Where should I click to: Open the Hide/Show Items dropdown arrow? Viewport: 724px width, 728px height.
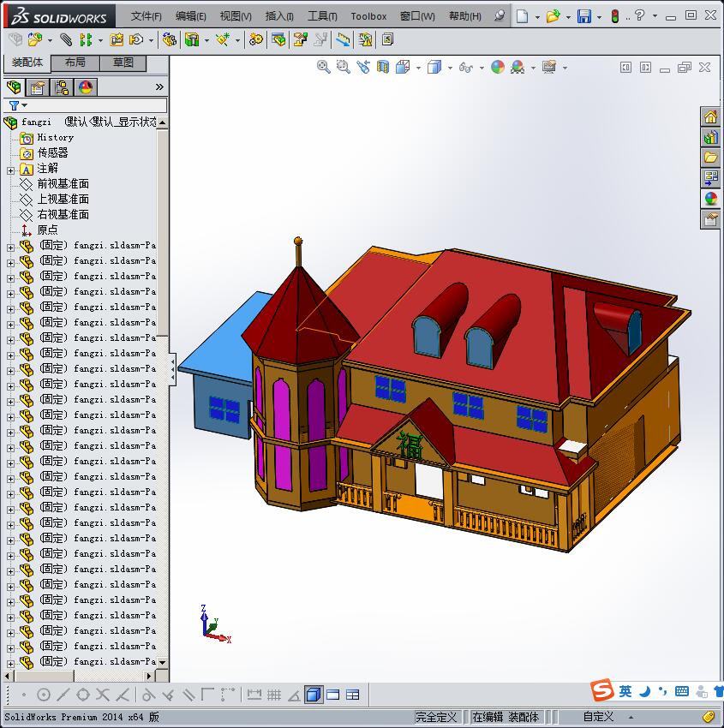pos(482,69)
